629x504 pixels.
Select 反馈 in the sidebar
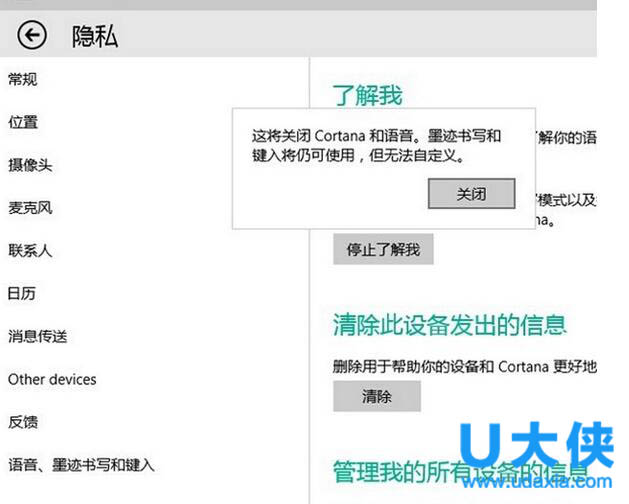22,422
